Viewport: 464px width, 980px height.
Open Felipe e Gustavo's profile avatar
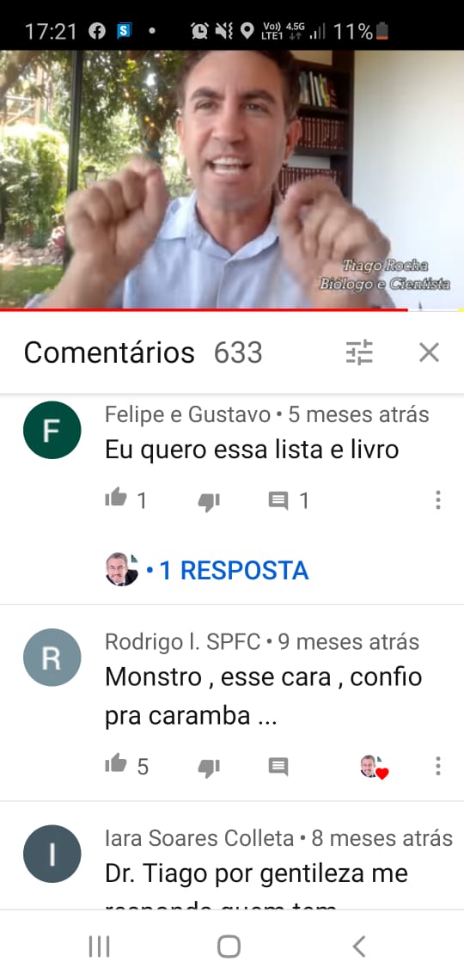pyautogui.click(x=52, y=430)
